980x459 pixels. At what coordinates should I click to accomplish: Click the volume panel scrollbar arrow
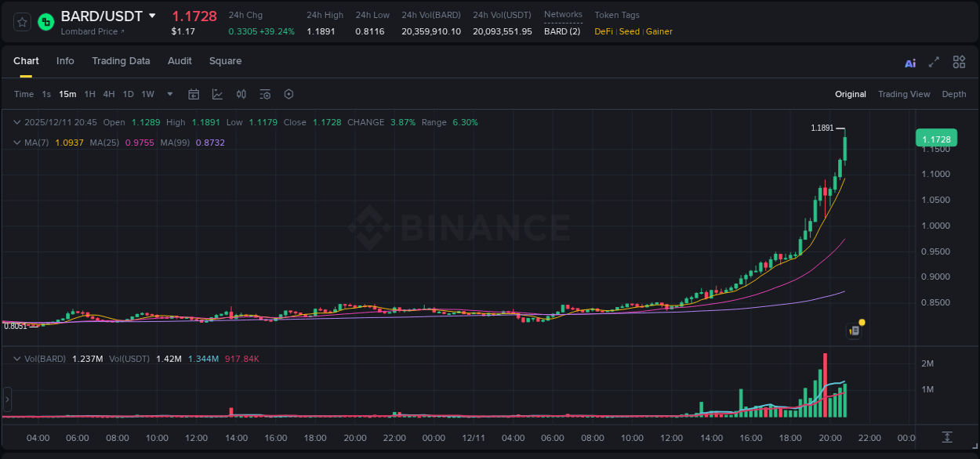[x=7, y=399]
